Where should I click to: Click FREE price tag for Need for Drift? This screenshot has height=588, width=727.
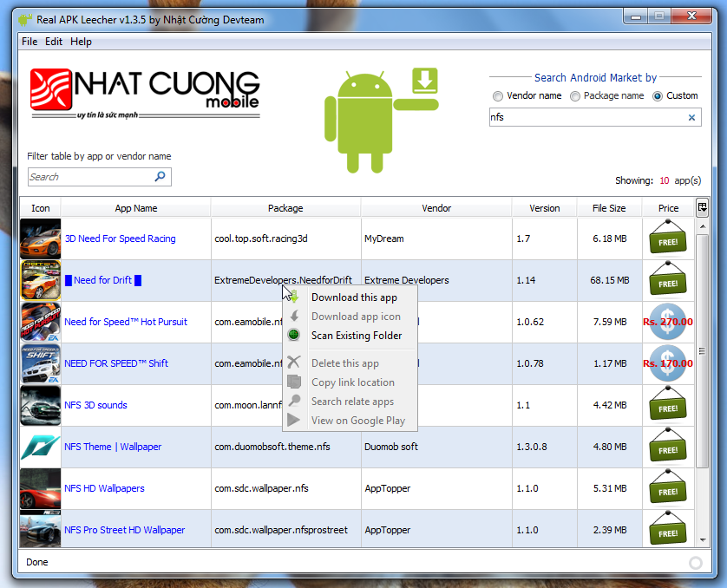tap(668, 279)
